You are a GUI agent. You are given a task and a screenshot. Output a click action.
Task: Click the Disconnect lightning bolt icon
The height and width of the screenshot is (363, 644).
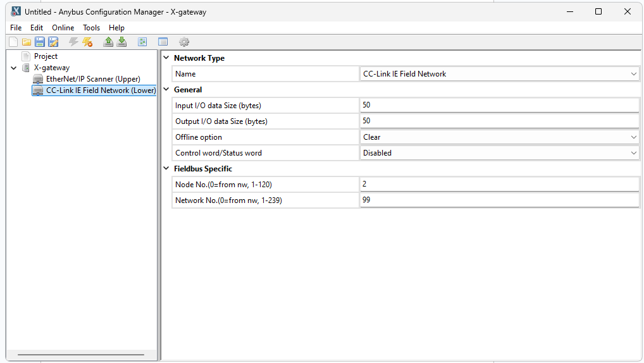[87, 42]
